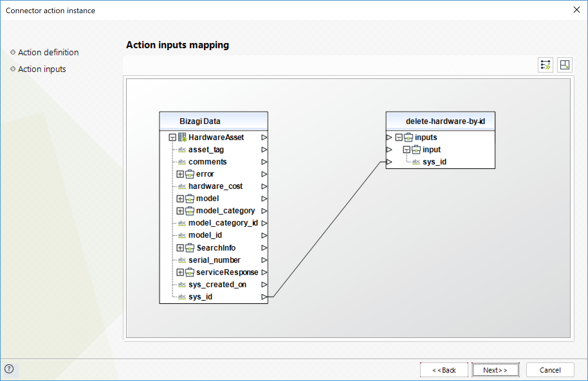Select the serial_number attribute
The width and height of the screenshot is (588, 381).
(215, 260)
